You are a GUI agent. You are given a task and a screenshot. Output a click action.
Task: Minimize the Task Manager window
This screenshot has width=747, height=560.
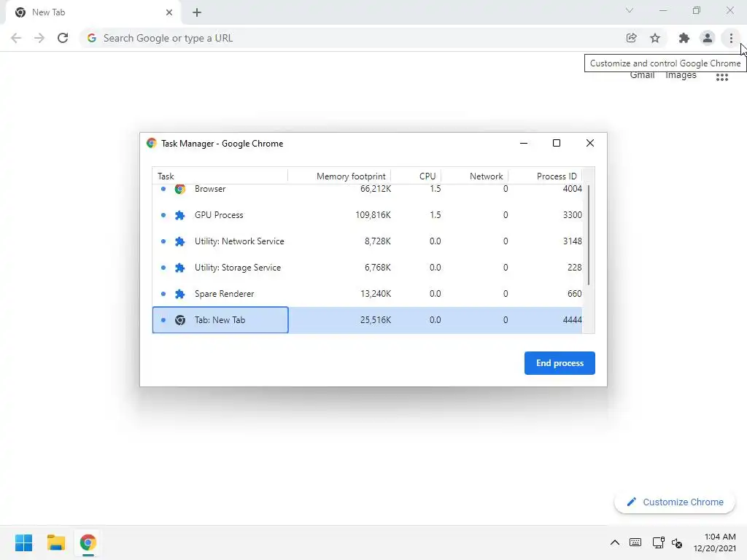click(524, 143)
